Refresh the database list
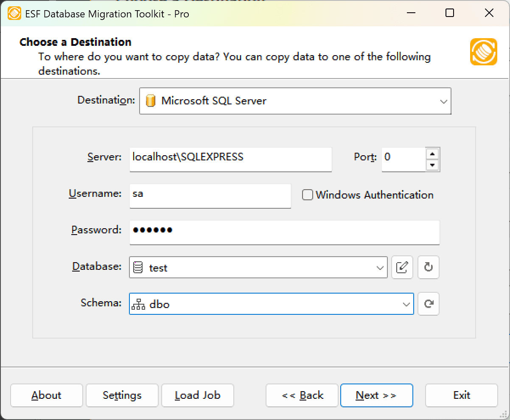Image resolution: width=510 pixels, height=420 pixels. click(428, 267)
